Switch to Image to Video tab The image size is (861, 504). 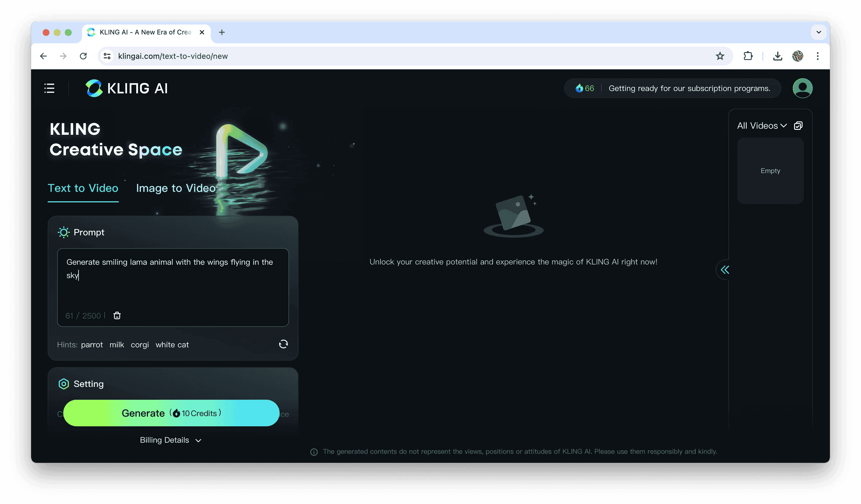(x=176, y=189)
